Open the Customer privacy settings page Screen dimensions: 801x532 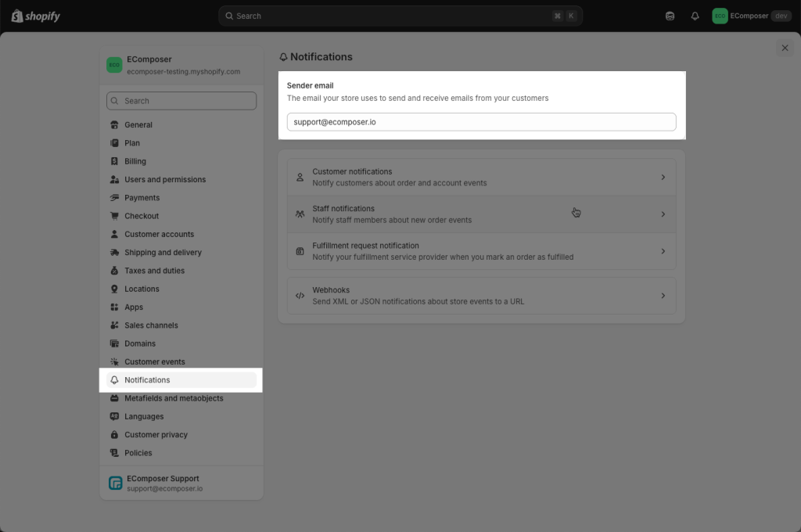[x=156, y=435]
